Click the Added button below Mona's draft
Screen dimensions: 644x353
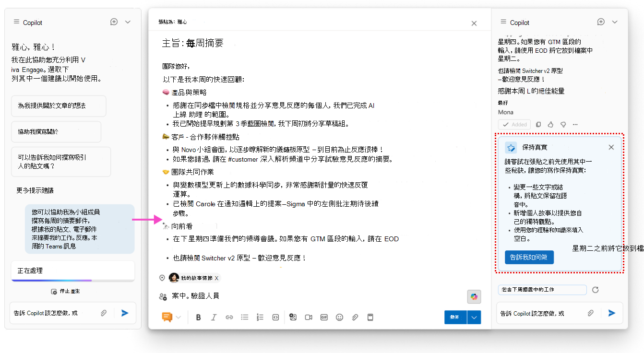pos(514,124)
